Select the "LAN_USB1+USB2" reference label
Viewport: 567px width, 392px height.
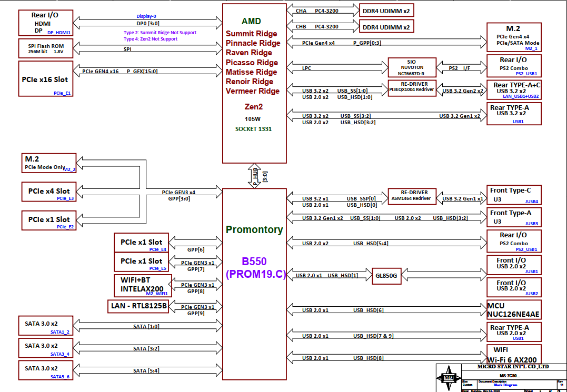pyautogui.click(x=521, y=96)
